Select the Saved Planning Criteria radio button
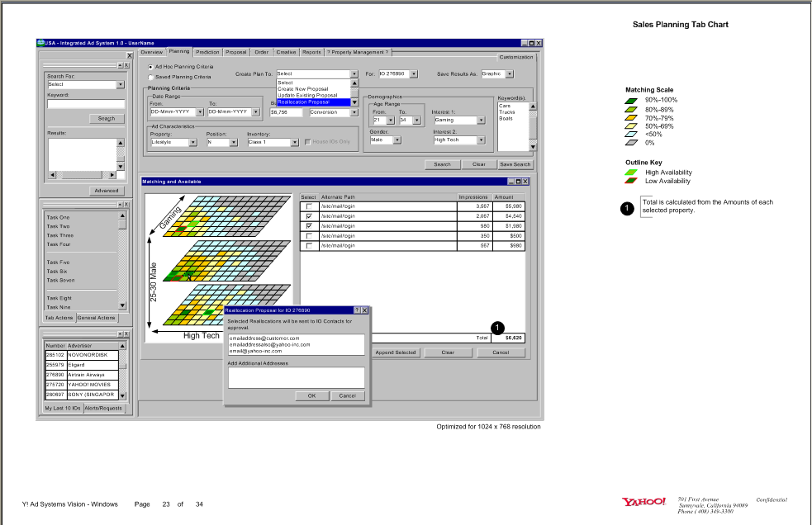Image resolution: width=812 pixels, height=525 pixels. (x=150, y=77)
